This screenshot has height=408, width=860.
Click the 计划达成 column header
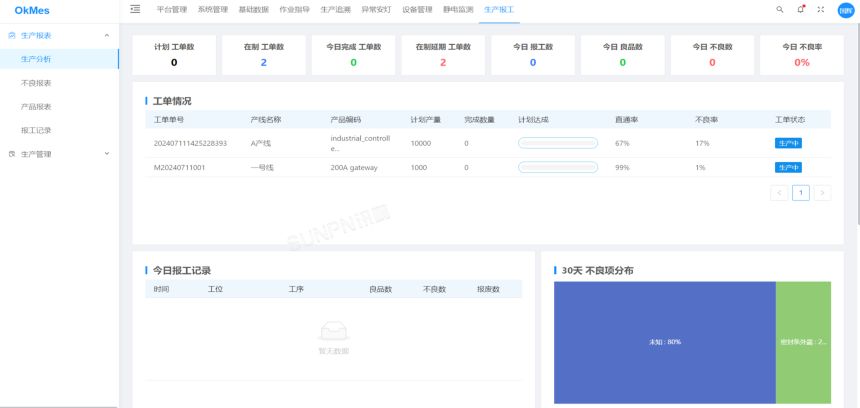click(533, 120)
